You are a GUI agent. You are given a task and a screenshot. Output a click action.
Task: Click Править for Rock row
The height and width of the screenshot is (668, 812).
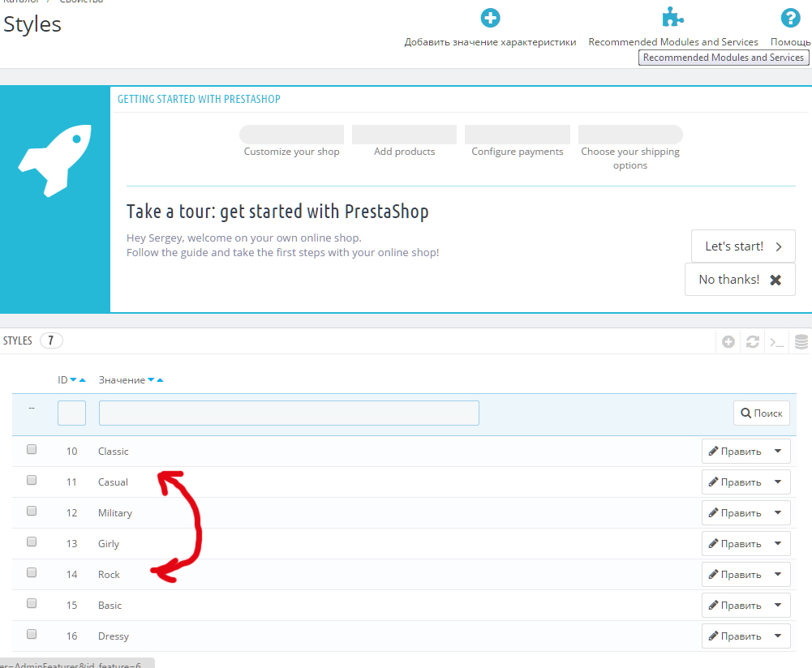(x=735, y=574)
